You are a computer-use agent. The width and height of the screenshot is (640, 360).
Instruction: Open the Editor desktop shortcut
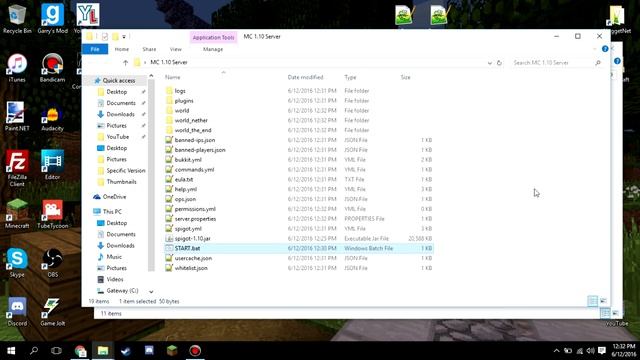(52, 165)
